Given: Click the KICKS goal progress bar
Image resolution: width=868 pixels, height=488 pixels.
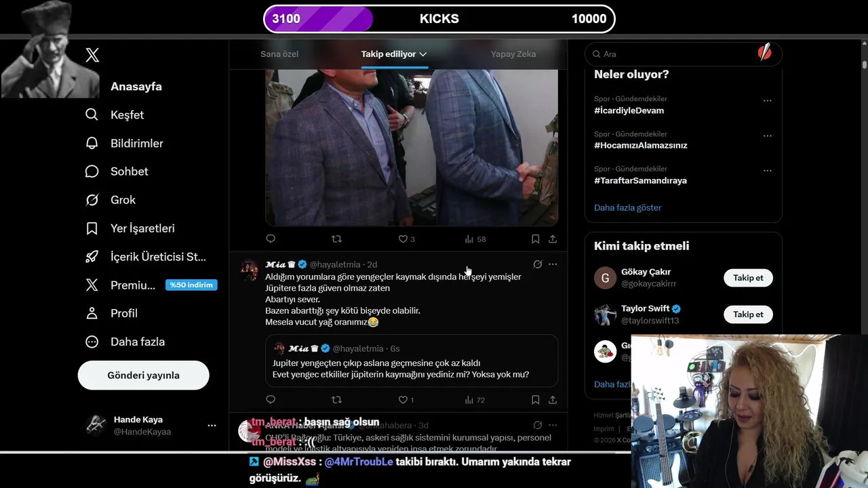Looking at the screenshot, I should (439, 19).
